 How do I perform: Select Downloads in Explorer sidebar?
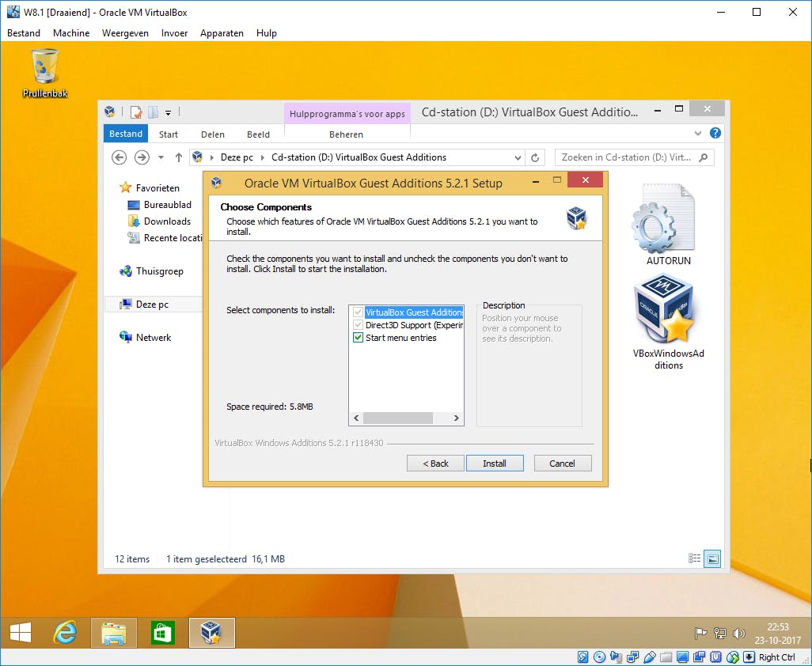[158, 221]
